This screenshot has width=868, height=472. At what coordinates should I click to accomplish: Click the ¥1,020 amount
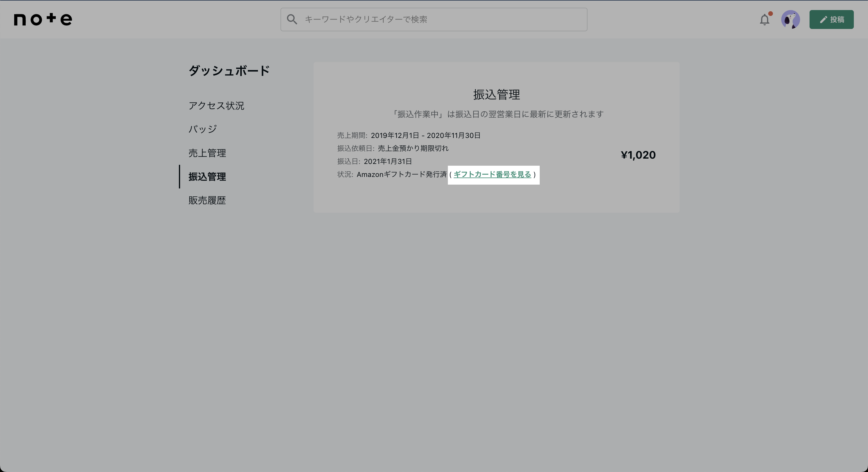638,155
